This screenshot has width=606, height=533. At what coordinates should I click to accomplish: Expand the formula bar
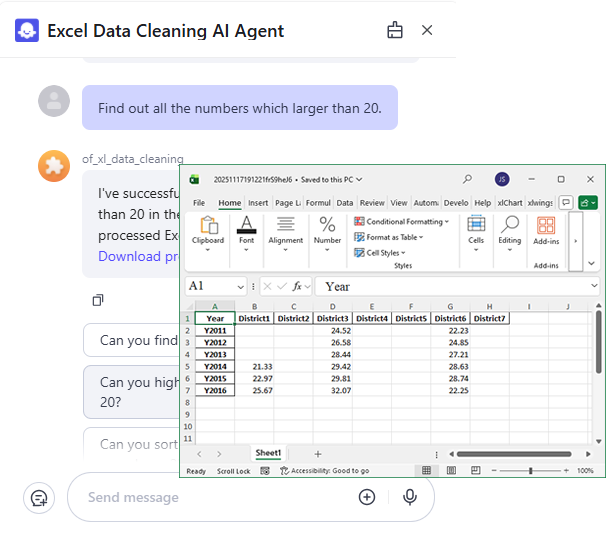594,286
